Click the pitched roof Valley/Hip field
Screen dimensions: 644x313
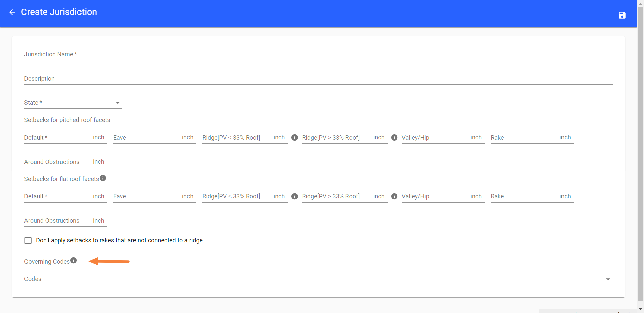tap(435, 138)
